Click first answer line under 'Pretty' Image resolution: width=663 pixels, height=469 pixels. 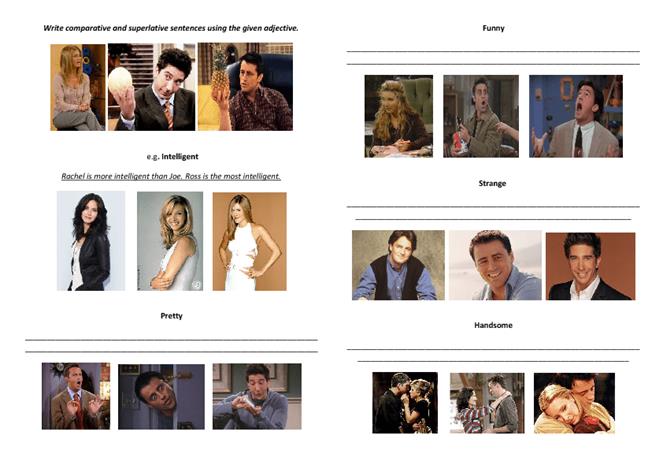coord(171,340)
